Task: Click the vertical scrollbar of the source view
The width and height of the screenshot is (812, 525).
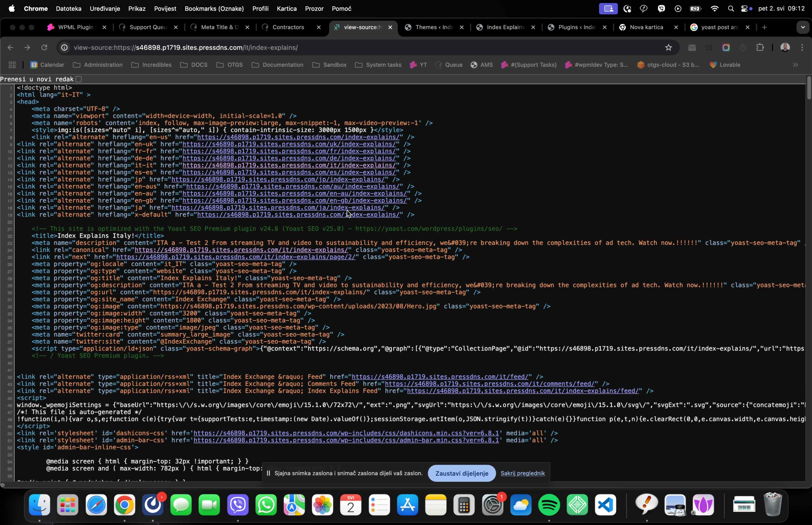Action: pyautogui.click(x=809, y=88)
